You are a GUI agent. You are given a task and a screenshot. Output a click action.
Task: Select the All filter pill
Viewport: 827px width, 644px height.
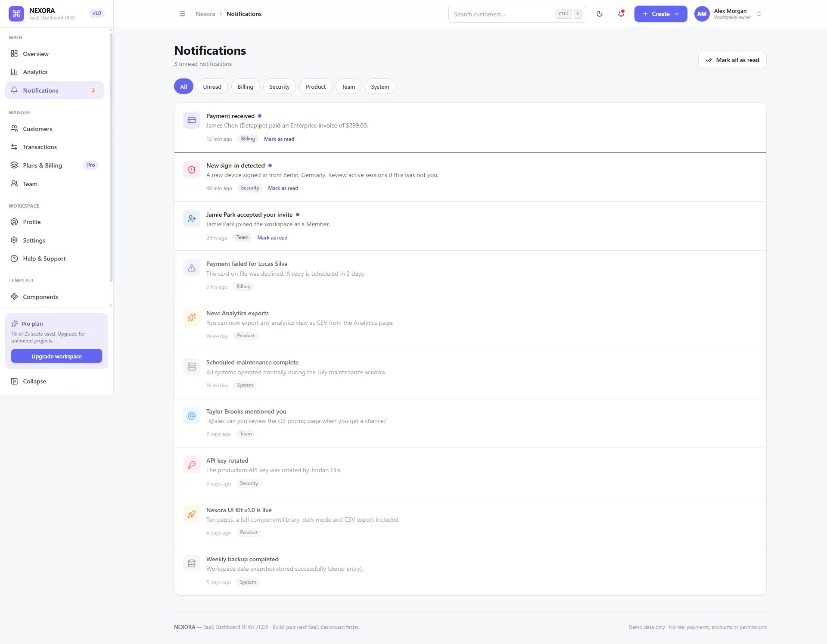[x=183, y=87]
